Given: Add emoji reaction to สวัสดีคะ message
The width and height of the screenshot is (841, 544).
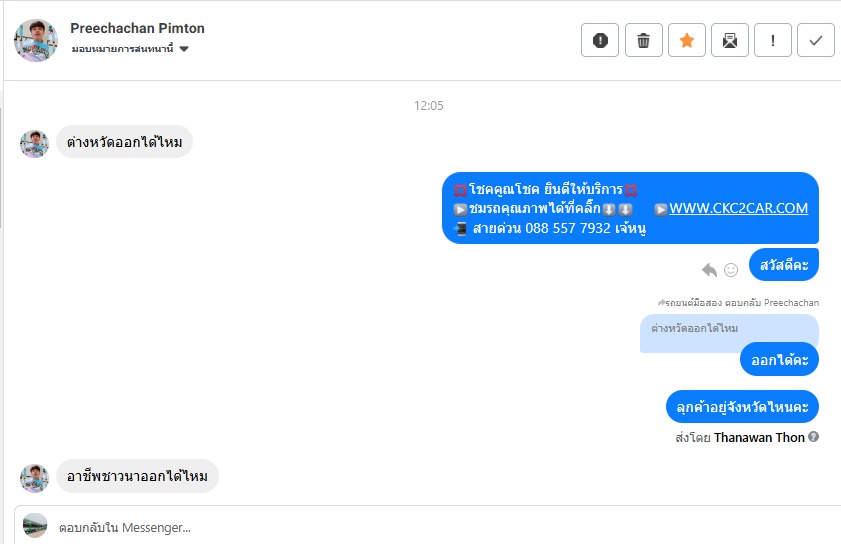Looking at the screenshot, I should coord(731,270).
